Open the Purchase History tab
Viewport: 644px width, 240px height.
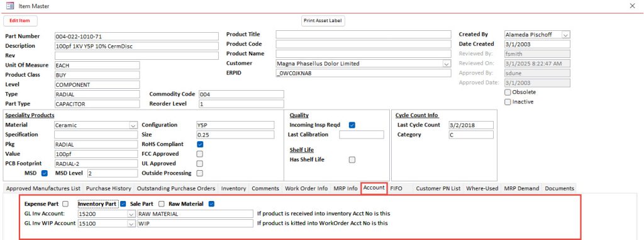point(108,188)
